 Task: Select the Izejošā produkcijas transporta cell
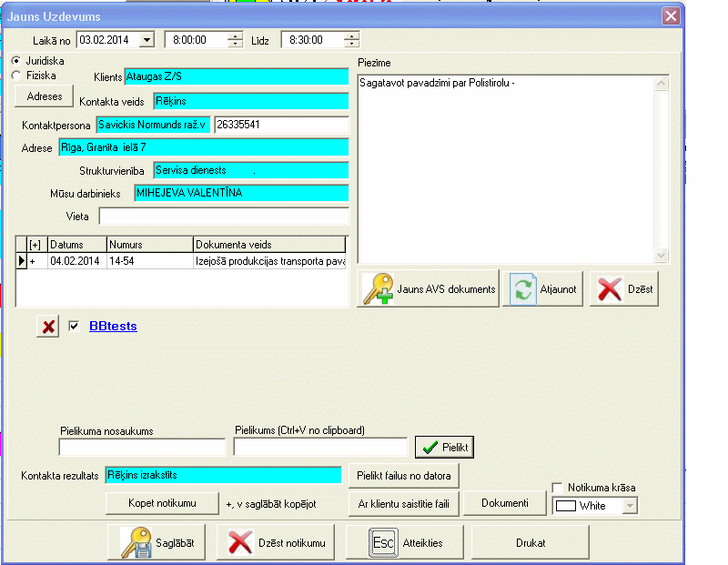coord(269,261)
